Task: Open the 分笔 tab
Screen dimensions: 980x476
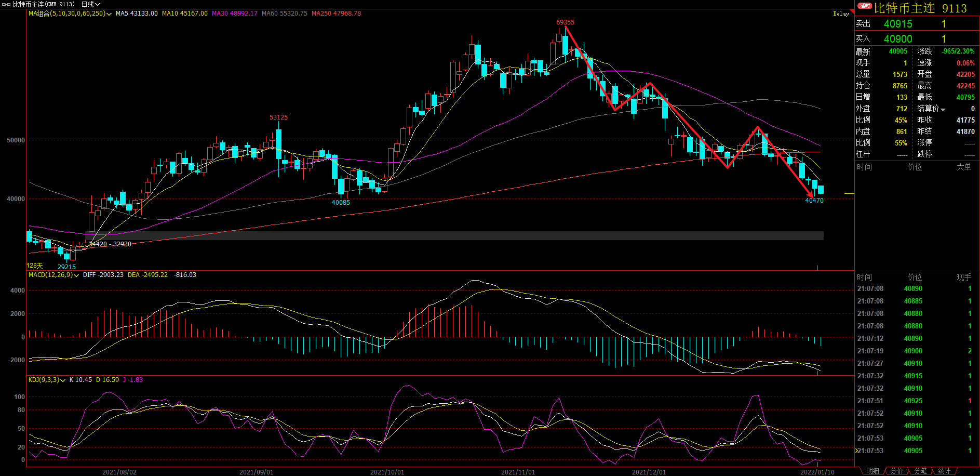Action: click(920, 471)
